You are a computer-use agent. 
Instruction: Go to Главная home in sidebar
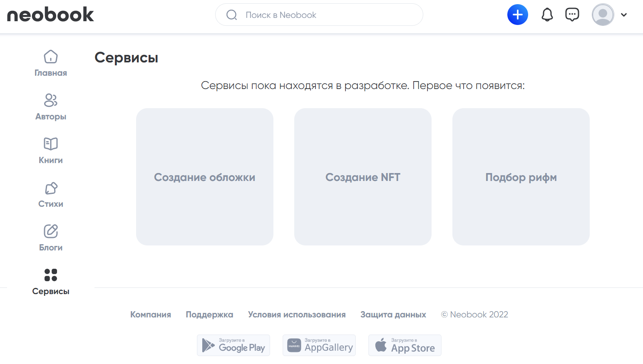coord(51,63)
